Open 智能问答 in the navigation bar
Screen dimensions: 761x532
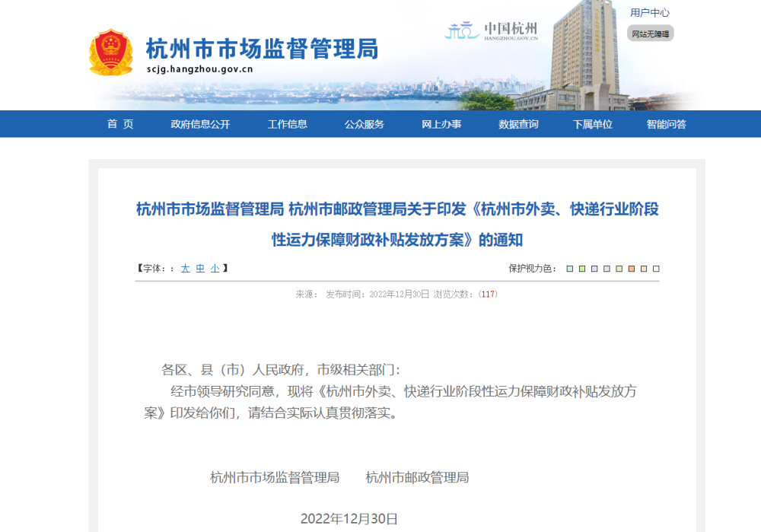(x=667, y=124)
